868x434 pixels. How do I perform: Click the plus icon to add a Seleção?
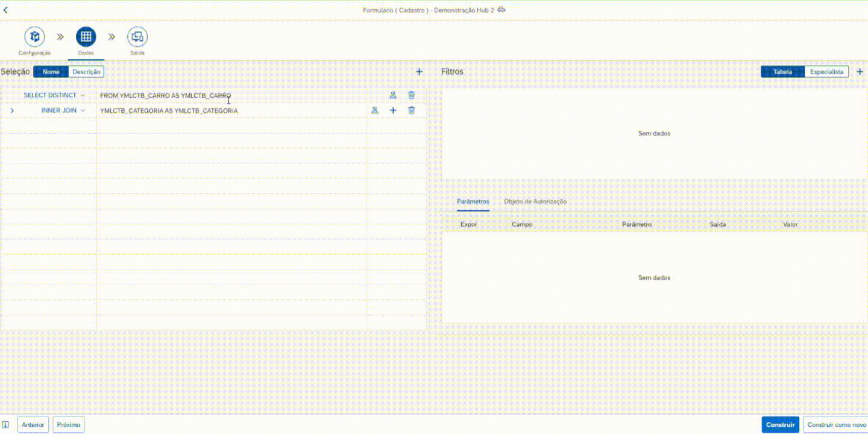(x=420, y=72)
